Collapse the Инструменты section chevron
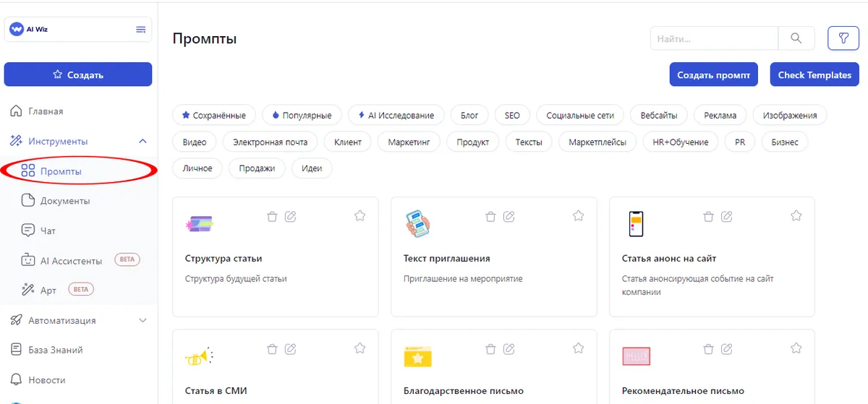The width and height of the screenshot is (868, 404). 142,142
